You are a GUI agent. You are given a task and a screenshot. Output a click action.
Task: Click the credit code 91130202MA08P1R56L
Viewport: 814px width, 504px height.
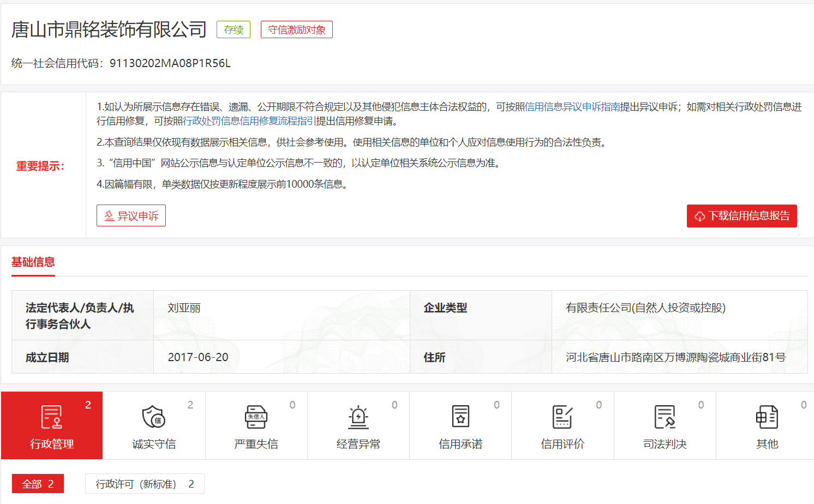point(170,63)
